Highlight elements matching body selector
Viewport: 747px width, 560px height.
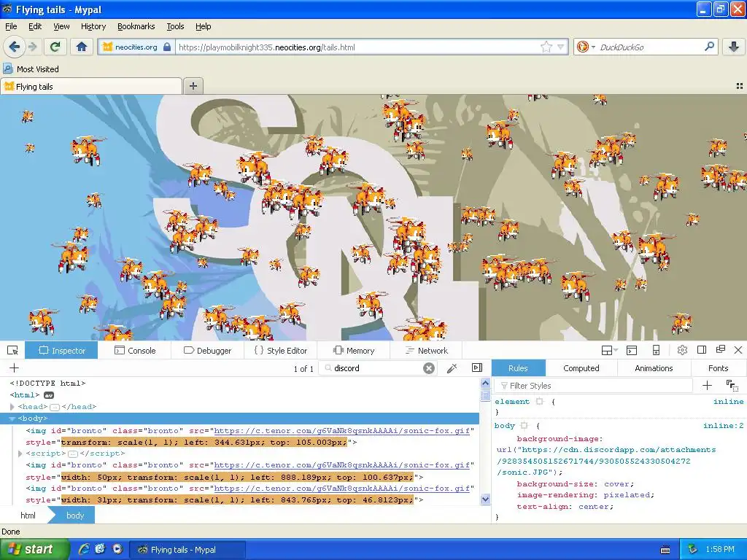pyautogui.click(x=525, y=426)
